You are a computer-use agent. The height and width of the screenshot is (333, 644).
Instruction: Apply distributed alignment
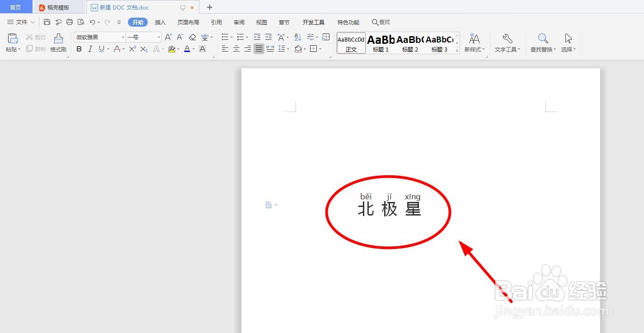(270, 49)
